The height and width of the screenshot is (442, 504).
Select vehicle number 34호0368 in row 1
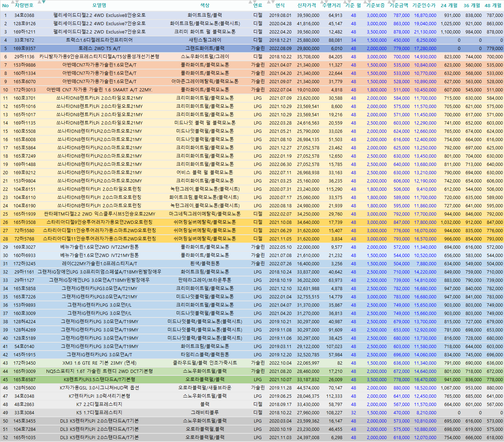pos(24,15)
